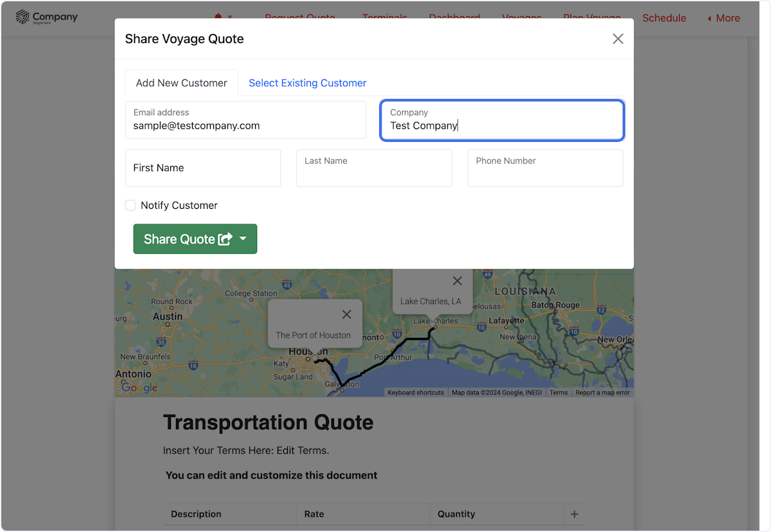Open Keyboard shortcuts on the map
Image resolution: width=771 pixels, height=532 pixels.
(416, 393)
